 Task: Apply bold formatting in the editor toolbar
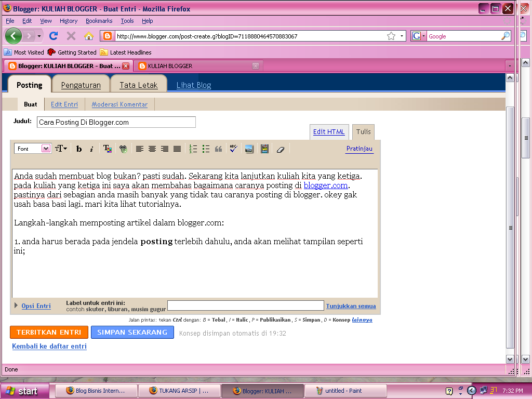tap(79, 149)
